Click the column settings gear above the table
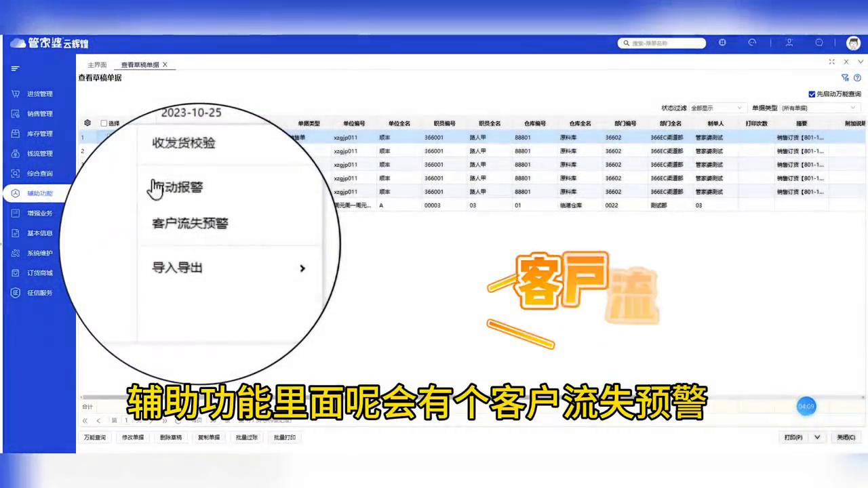Image resolution: width=868 pixels, height=488 pixels. click(87, 123)
